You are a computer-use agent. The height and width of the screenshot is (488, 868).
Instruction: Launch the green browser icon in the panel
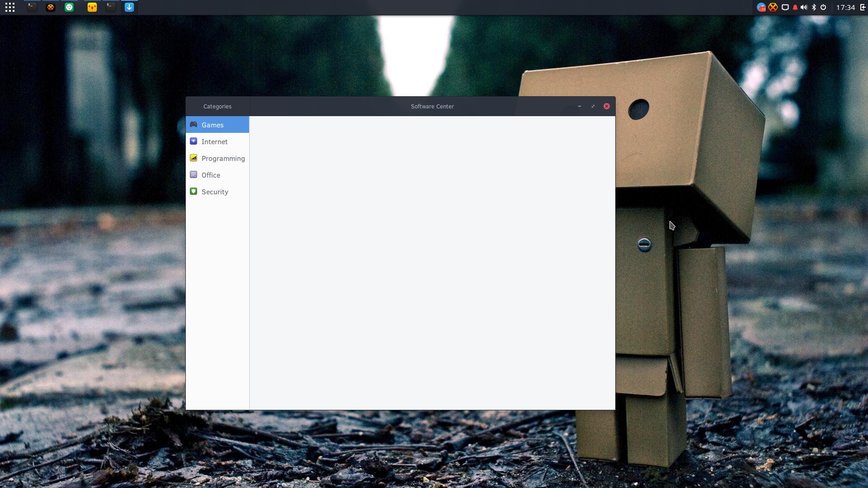coord(69,7)
